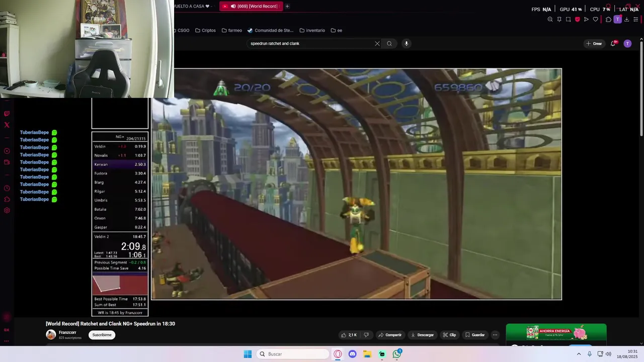This screenshot has width=644, height=362.
Task: Open Comunidad de Ste... bookmark
Action: 270,30
